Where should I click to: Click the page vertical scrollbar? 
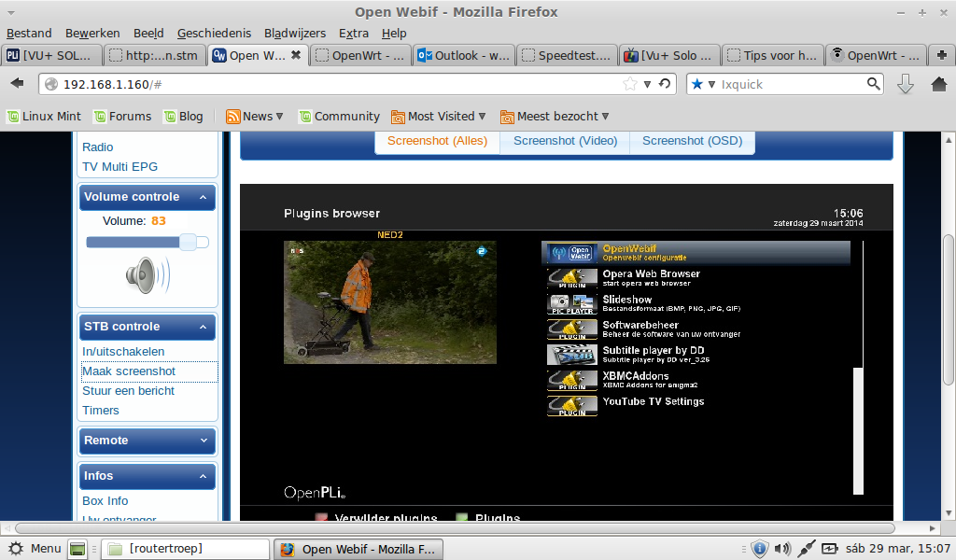949,311
